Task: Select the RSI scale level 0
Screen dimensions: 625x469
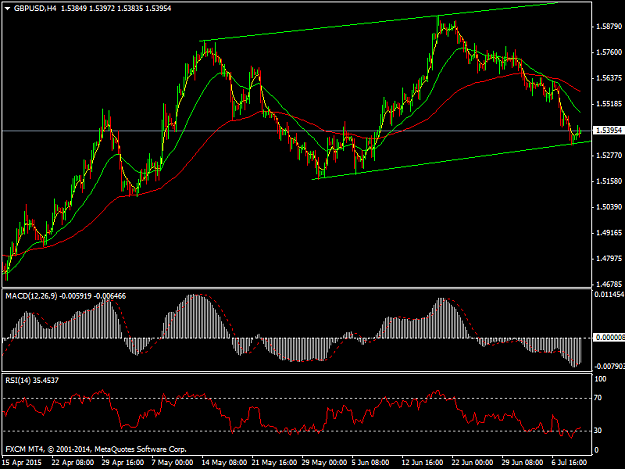Action: click(596, 450)
